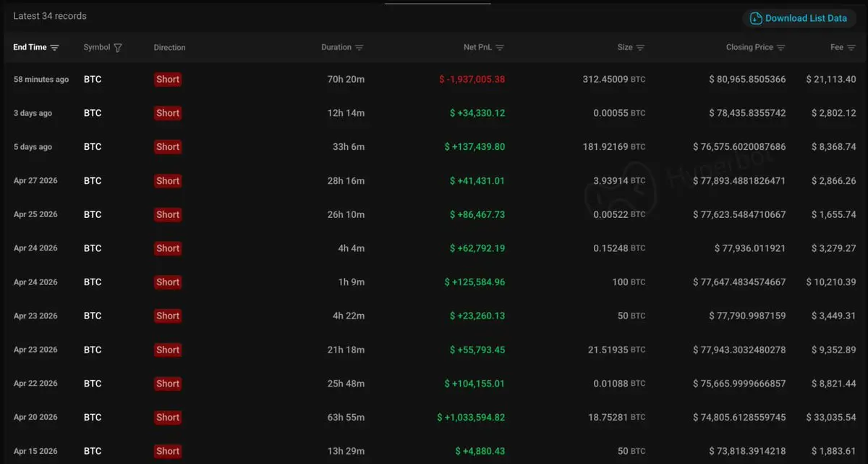
Task: Click the Net PnL value +4,880.43
Action: [480, 451]
